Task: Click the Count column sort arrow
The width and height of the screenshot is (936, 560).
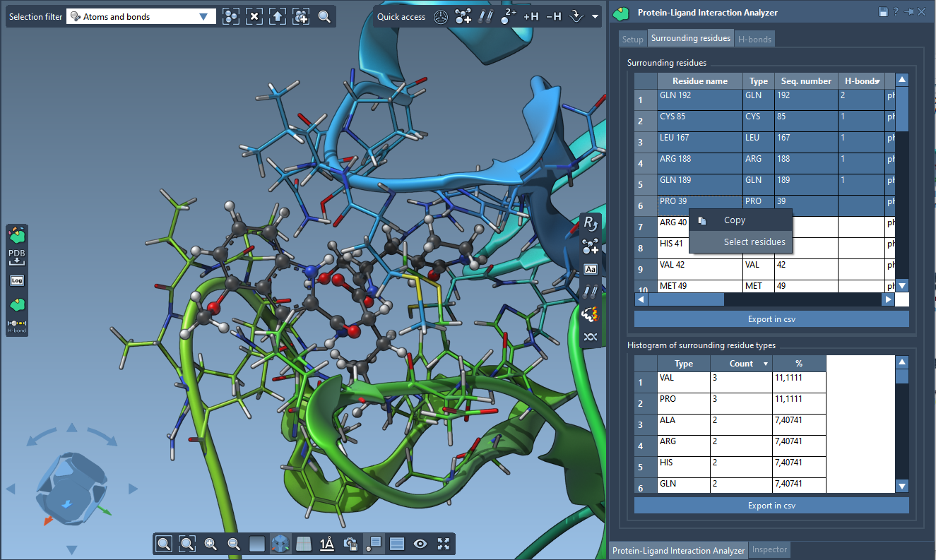Action: tap(764, 364)
